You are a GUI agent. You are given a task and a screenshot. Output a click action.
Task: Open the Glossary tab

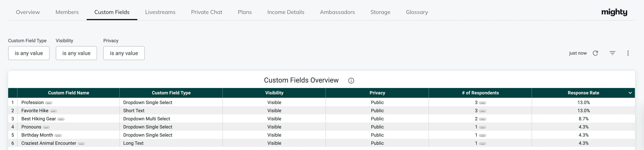click(x=417, y=12)
